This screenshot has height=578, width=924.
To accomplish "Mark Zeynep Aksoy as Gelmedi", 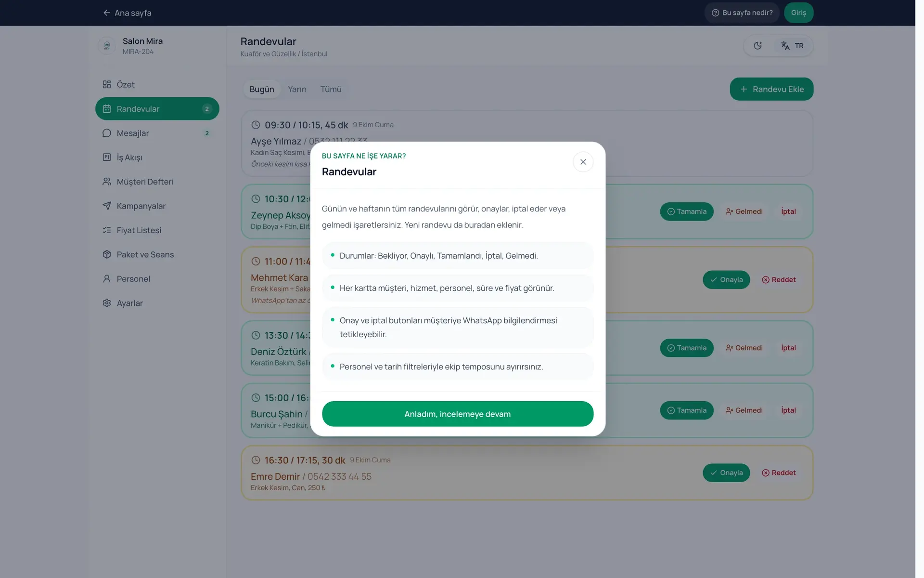I will click(744, 211).
